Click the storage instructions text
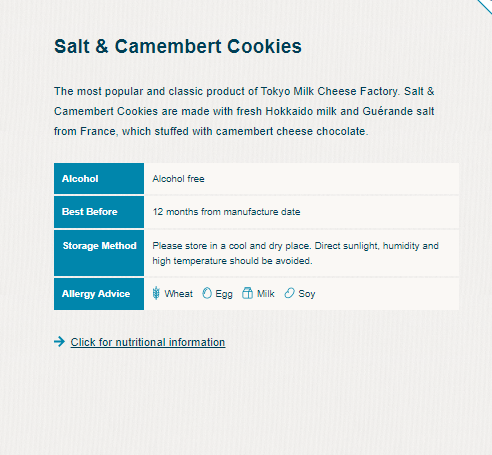492x455 pixels. coord(295,253)
